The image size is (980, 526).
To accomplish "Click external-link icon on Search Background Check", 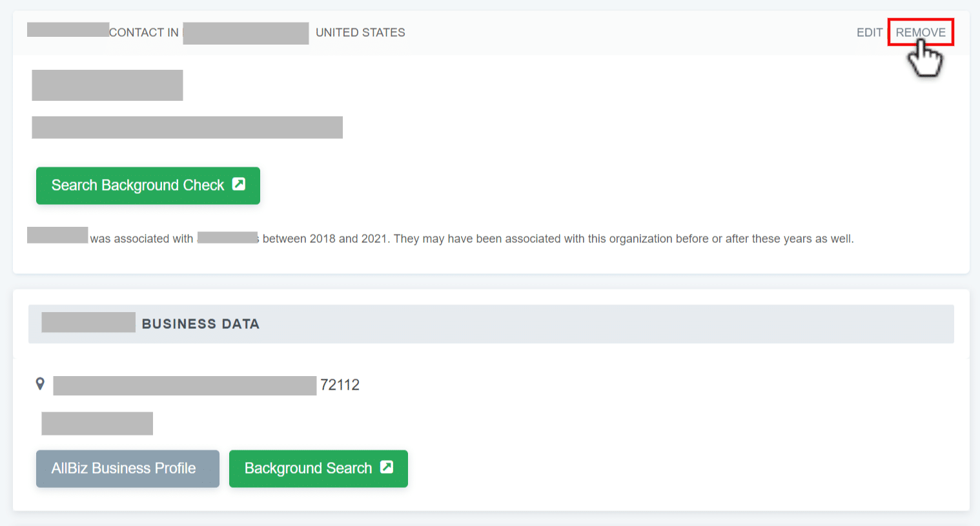I will [x=239, y=184].
